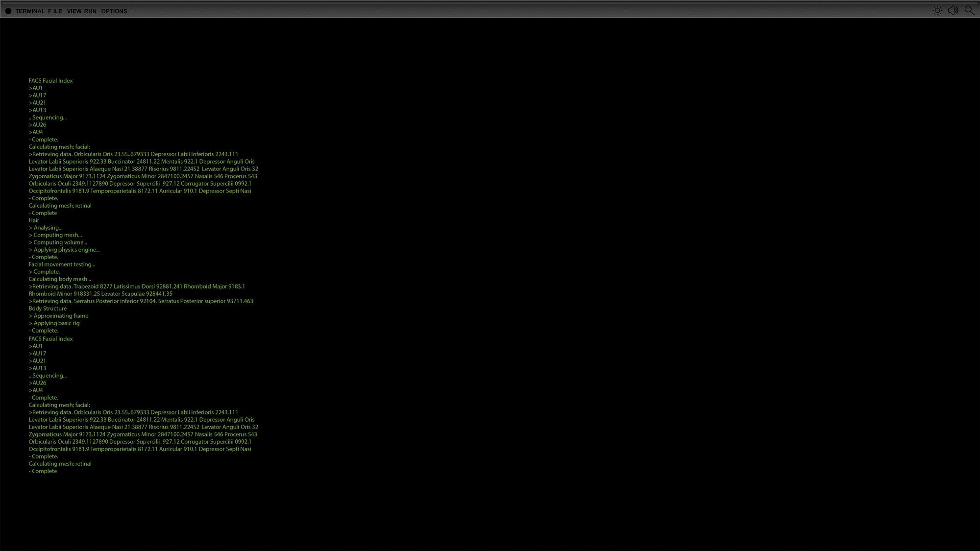
Task: Click the '> Analysing...' line
Action: coord(46,228)
